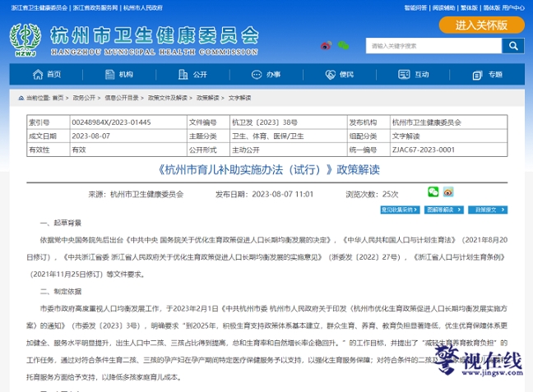The width and height of the screenshot is (533, 392).
Task: Click 发布日期：2023-08-07 11:01 text
Action: (264, 194)
